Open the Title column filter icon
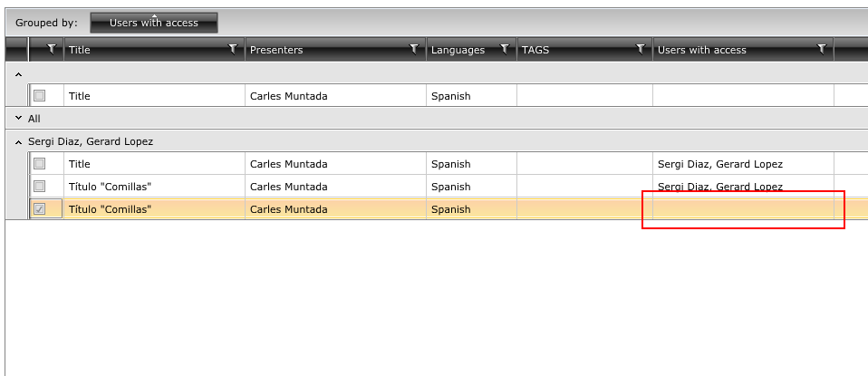Viewport: 868px width, 376px height. (233, 49)
